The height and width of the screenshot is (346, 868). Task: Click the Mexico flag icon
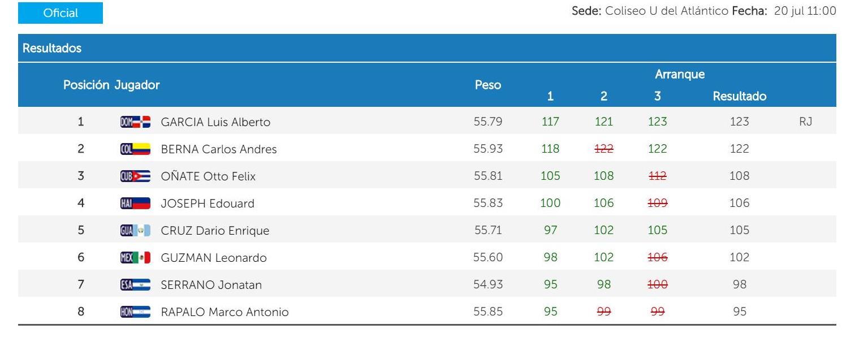coord(136,257)
